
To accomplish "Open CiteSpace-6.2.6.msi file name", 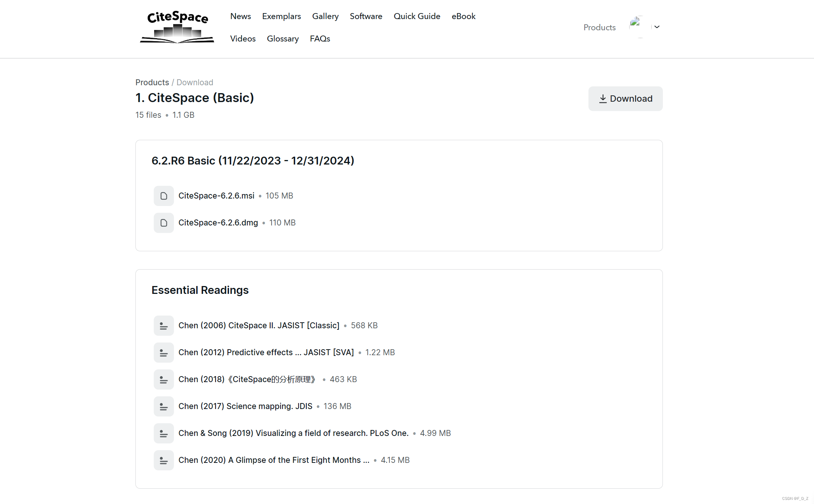I will 216,196.
